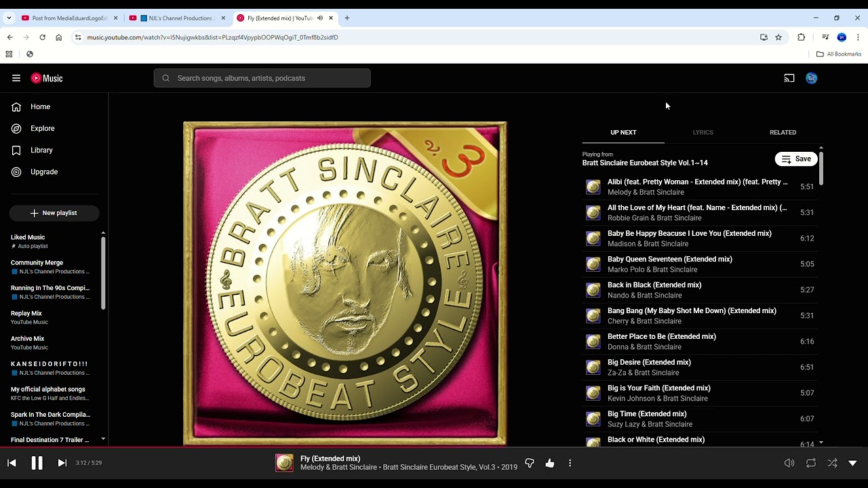Reload the YouTube Music page

point(42,37)
